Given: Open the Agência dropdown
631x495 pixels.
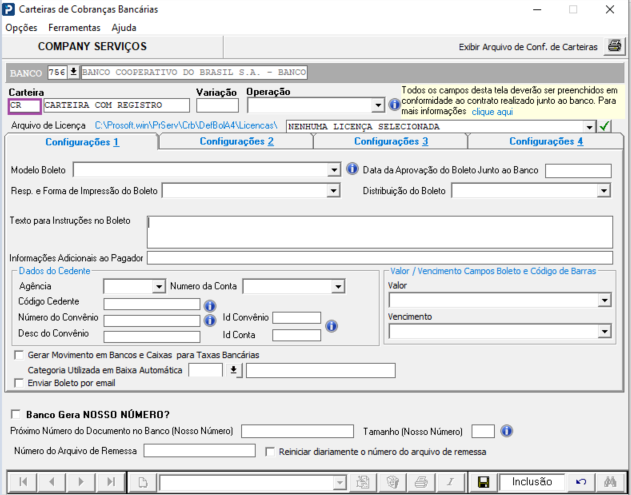Looking at the screenshot, I should [159, 286].
